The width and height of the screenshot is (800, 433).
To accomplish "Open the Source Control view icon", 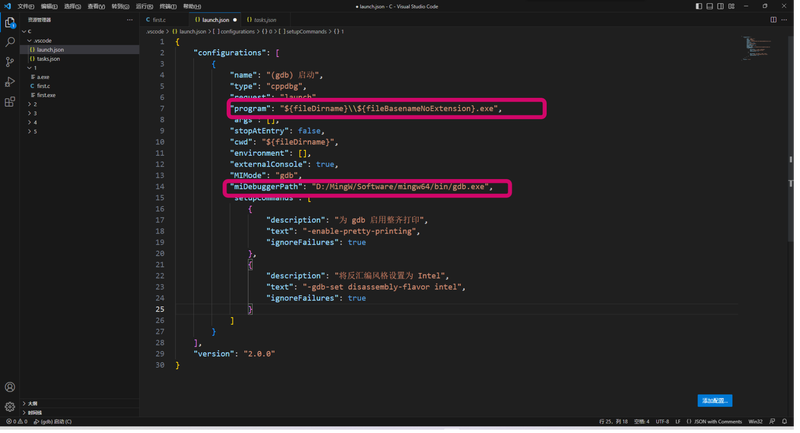I will tap(10, 62).
